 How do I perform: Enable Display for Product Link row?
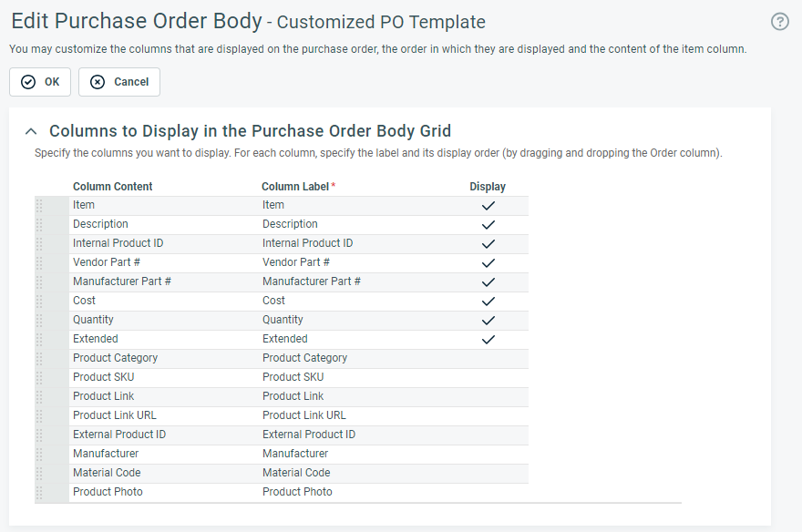(x=488, y=397)
